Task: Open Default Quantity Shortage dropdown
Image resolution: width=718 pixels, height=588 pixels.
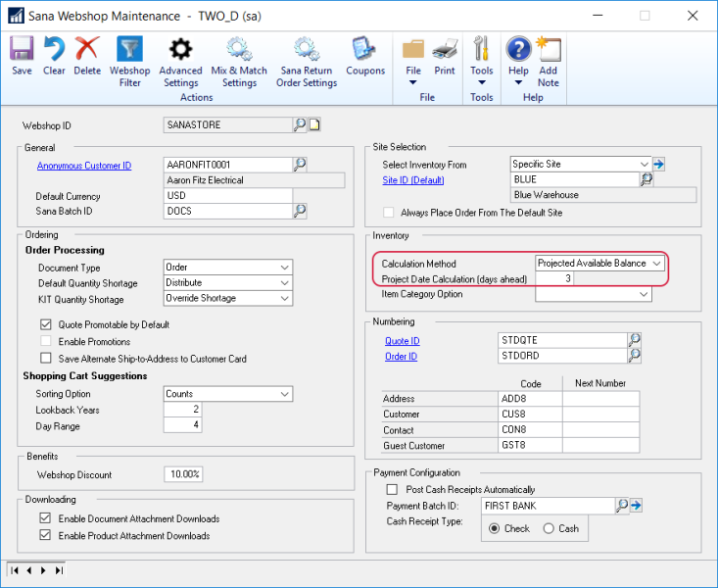Action: 284,283
